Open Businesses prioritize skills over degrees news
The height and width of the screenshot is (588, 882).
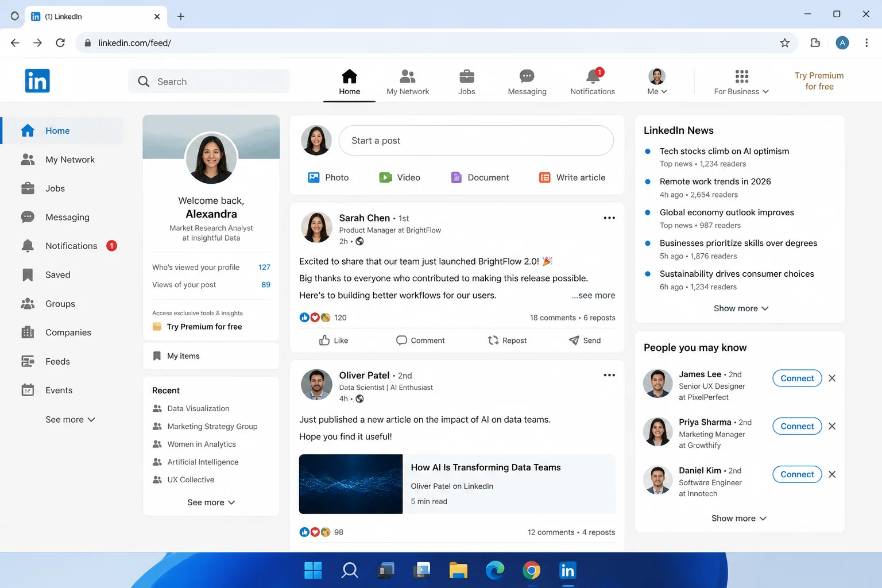tap(738, 243)
